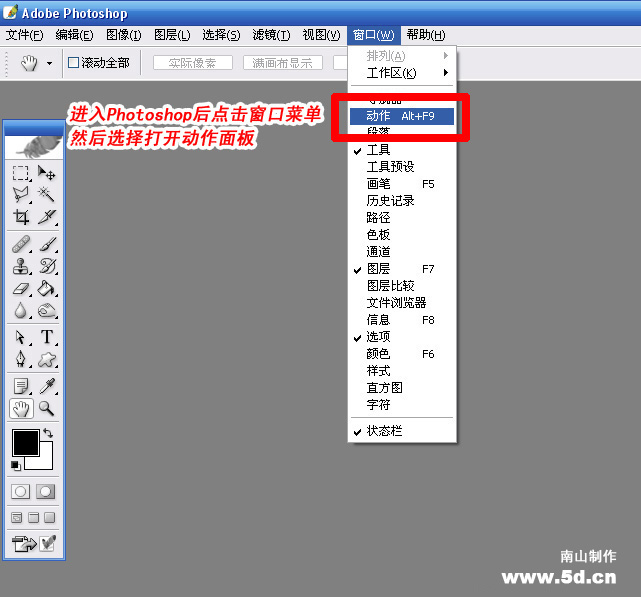Select the Healing Brush tool
This screenshot has width=641, height=597.
tap(20, 244)
